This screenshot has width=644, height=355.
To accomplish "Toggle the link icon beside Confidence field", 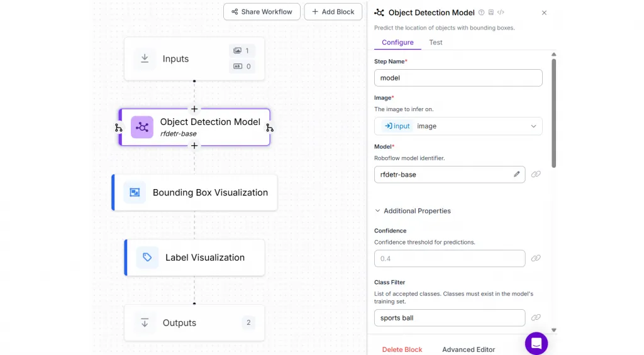I will 536,258.
